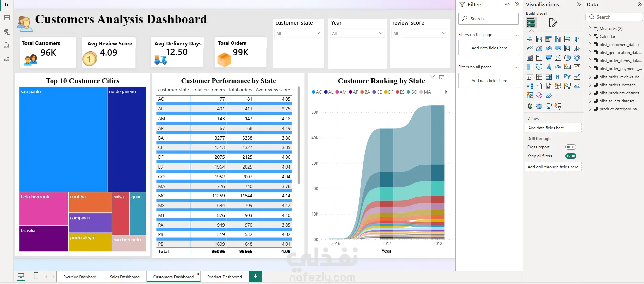Toggle the Cross-report switch
Viewport: 644px width, 284px height.
point(571,147)
